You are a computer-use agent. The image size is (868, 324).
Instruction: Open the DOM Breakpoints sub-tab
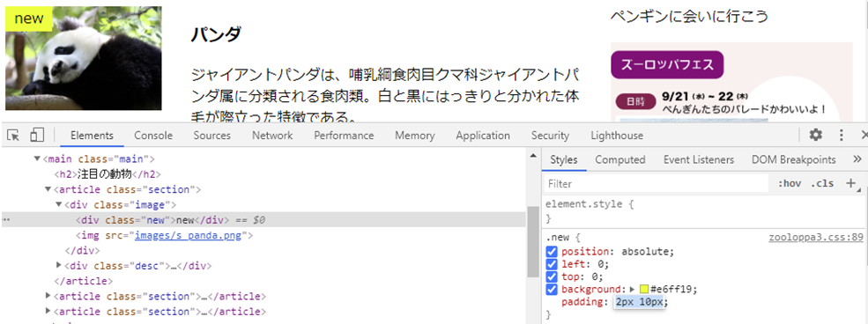(x=793, y=159)
